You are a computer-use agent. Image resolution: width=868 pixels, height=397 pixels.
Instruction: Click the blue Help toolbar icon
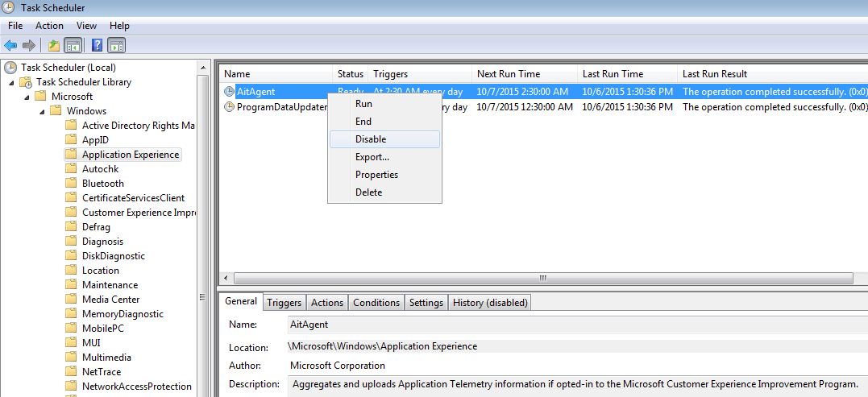click(98, 45)
